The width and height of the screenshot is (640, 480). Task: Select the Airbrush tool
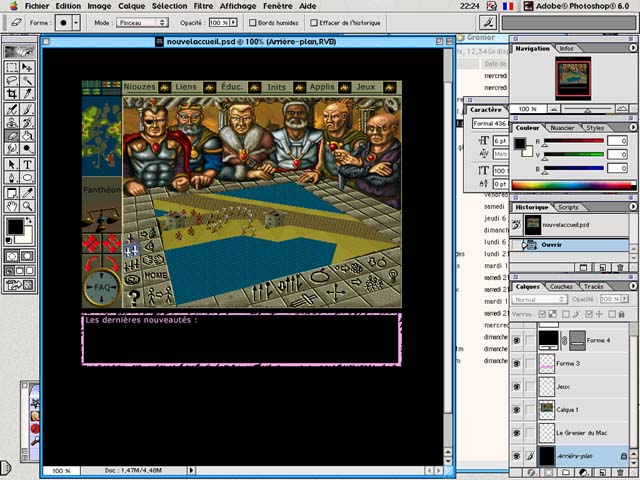(12, 109)
